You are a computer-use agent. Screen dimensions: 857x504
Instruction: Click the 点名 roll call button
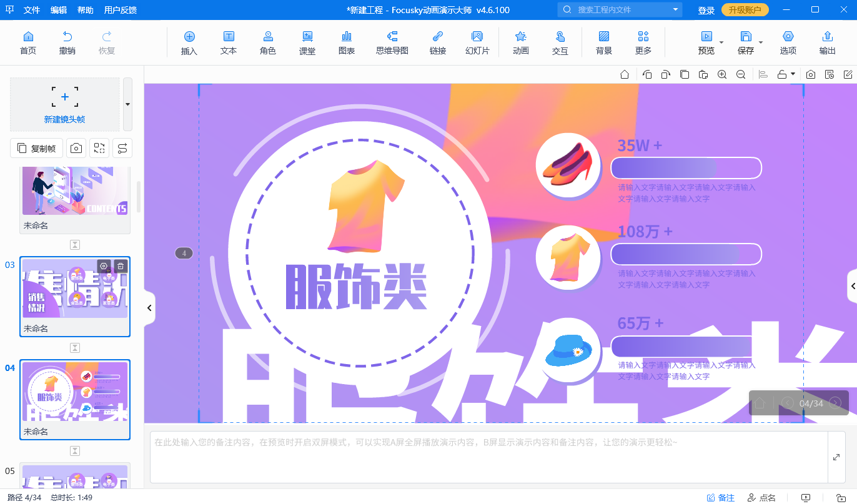coord(761,498)
